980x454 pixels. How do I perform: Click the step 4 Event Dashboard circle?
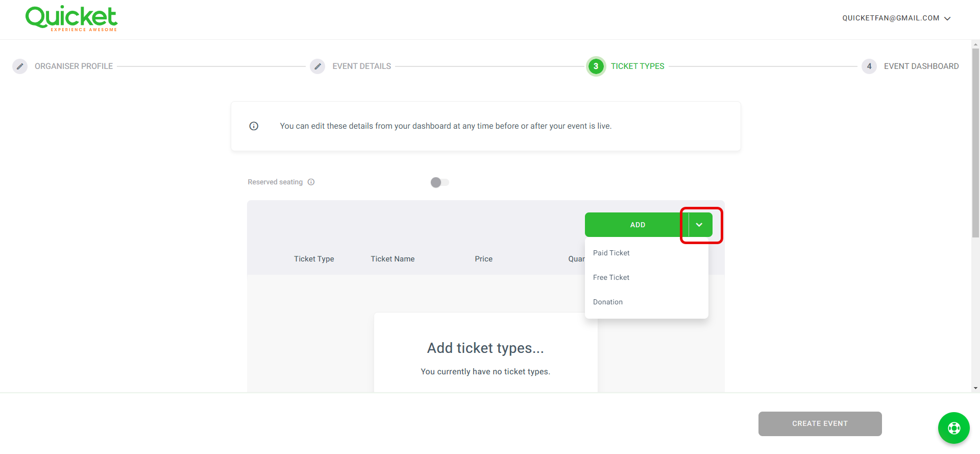(869, 66)
